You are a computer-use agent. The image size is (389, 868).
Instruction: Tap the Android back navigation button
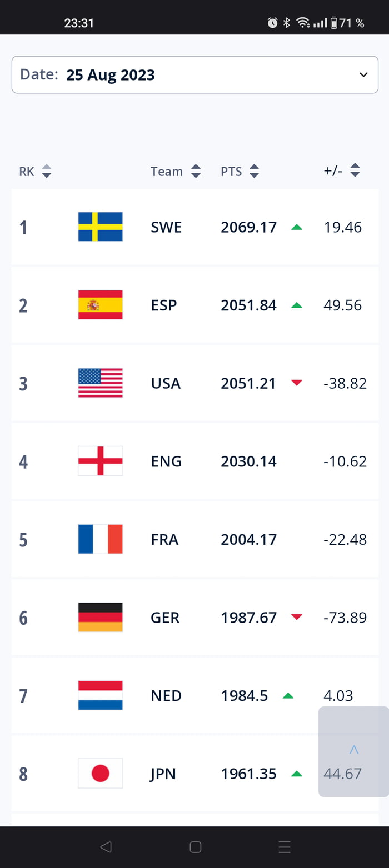point(106,847)
